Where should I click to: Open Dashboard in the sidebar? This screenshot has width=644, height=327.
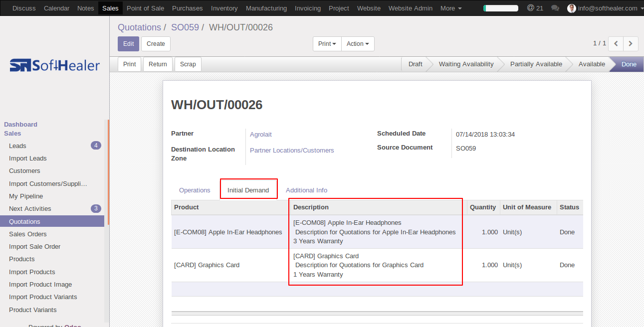point(20,125)
